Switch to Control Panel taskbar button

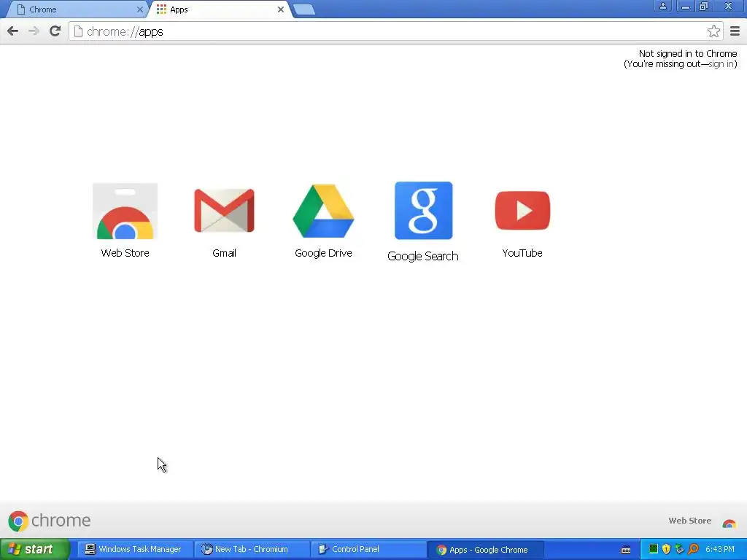click(x=368, y=549)
